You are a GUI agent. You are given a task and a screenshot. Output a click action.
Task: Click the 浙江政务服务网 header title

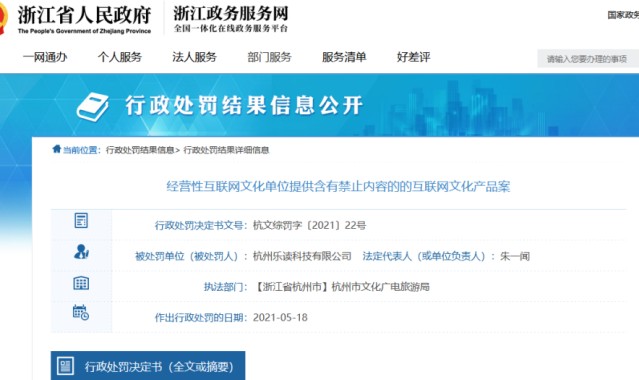point(231,13)
